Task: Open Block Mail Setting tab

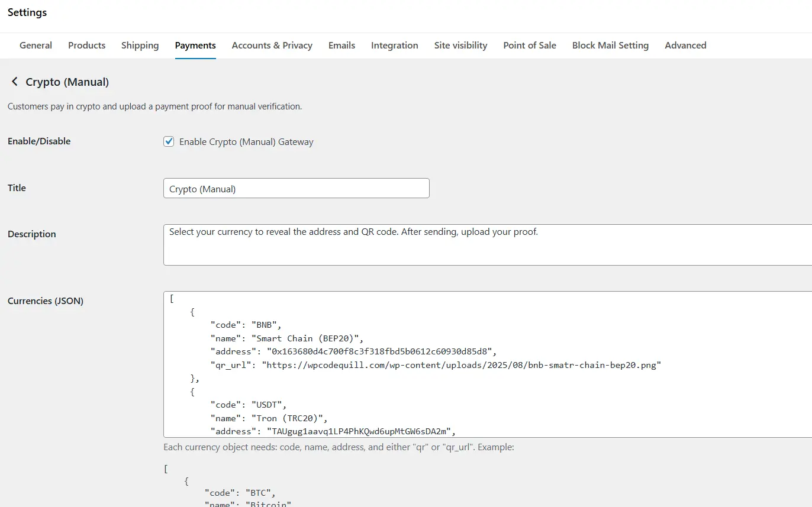Action: pos(610,46)
